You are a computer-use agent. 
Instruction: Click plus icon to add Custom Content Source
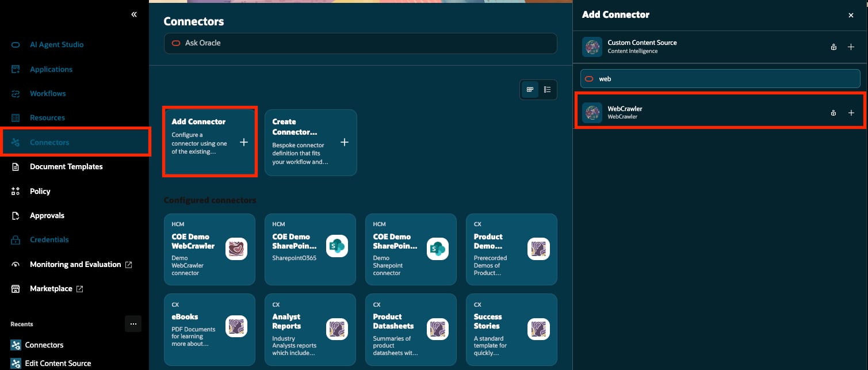851,47
